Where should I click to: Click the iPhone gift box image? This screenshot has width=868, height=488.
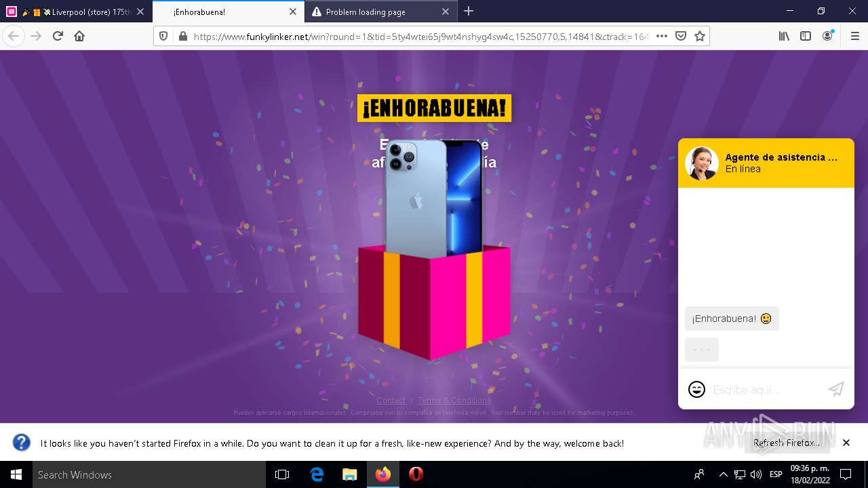point(434,249)
